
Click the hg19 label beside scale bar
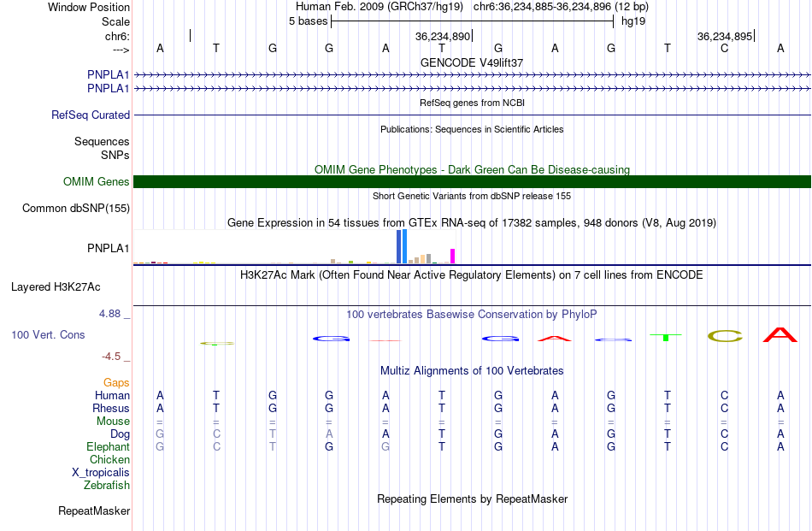click(633, 21)
